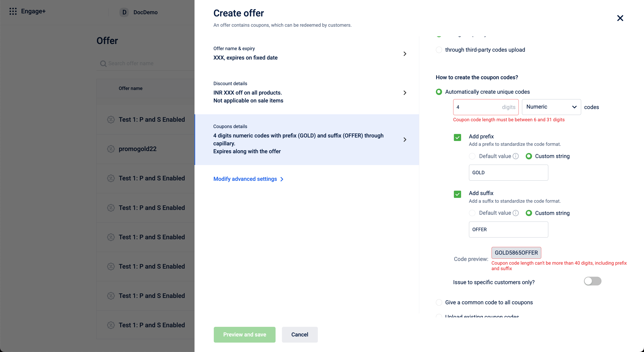
Task: Expand the Offer name & expiry section
Action: 405,54
